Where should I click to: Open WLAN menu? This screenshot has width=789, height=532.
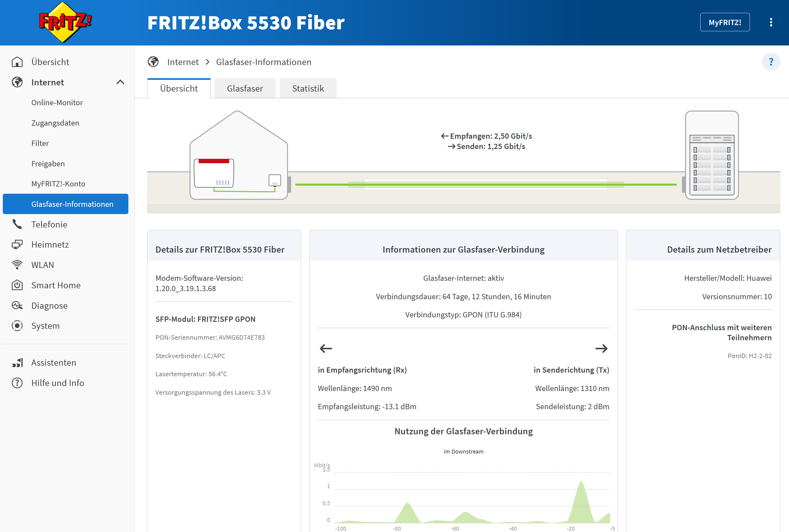43,265
